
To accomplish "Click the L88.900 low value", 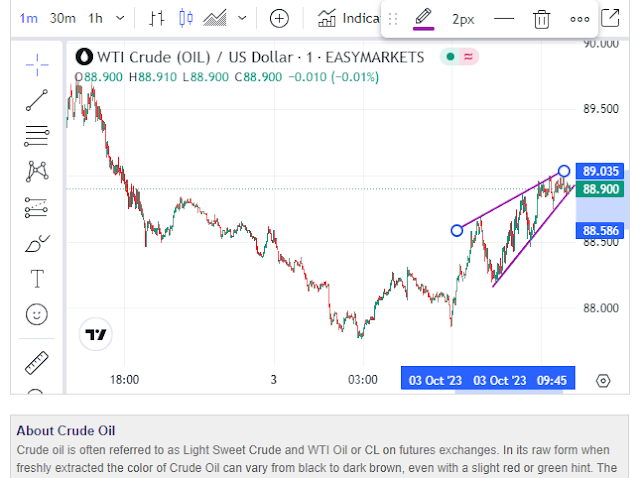I will point(205,77).
